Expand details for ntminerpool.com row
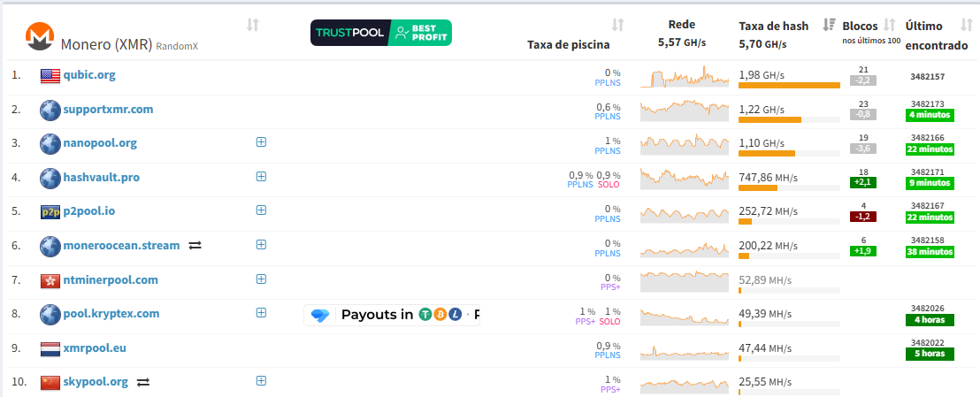The width and height of the screenshot is (980, 397). [261, 279]
